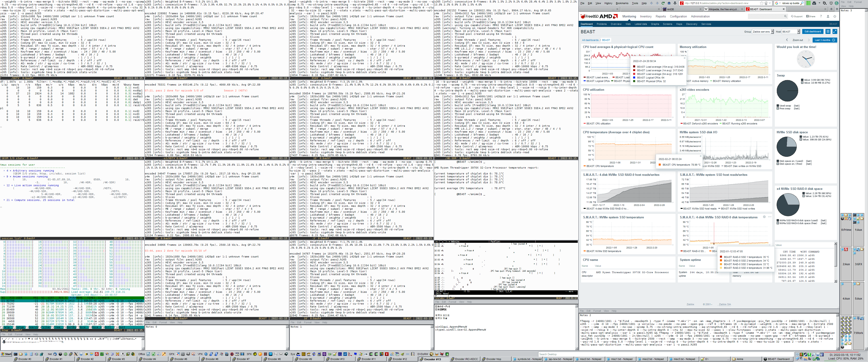
Task: Go to the Graphs submenu
Action: pyautogui.click(x=655, y=24)
